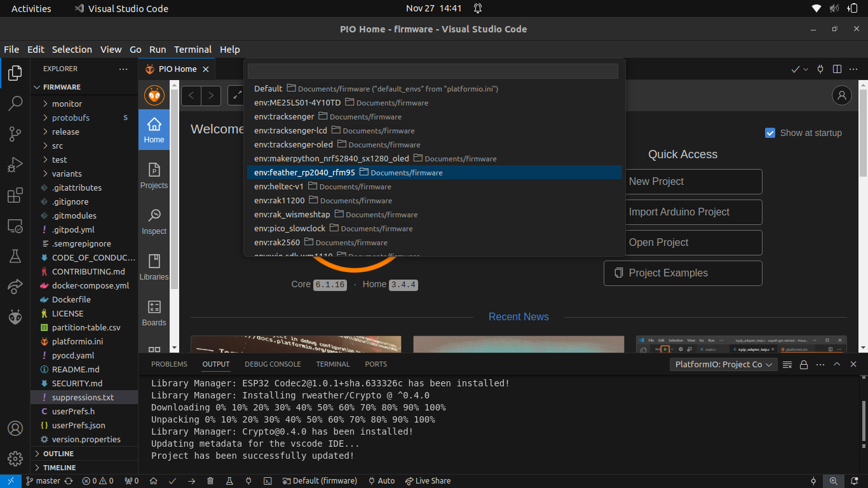Screen dimensions: 868x488
Task: Open the Extensions view icon
Action: [15, 196]
